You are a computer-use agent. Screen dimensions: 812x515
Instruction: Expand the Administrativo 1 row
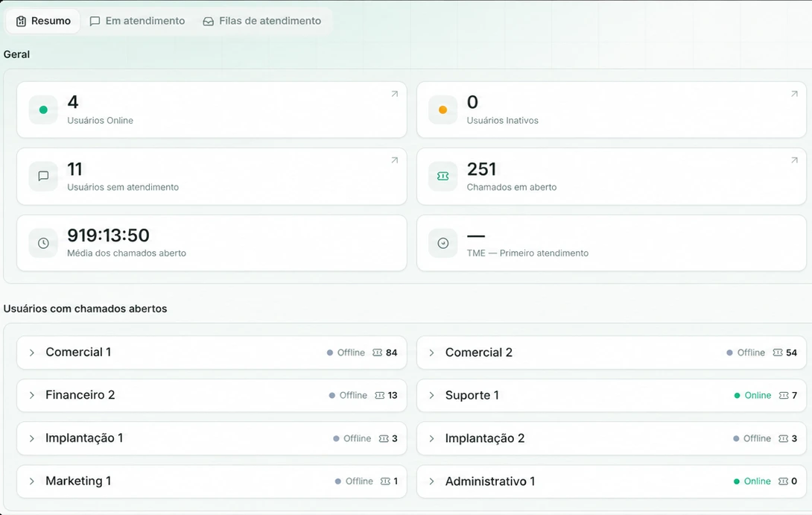431,481
